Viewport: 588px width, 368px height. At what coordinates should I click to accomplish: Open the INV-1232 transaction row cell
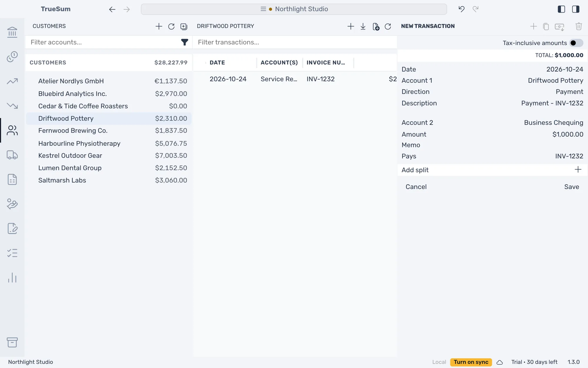pos(320,79)
